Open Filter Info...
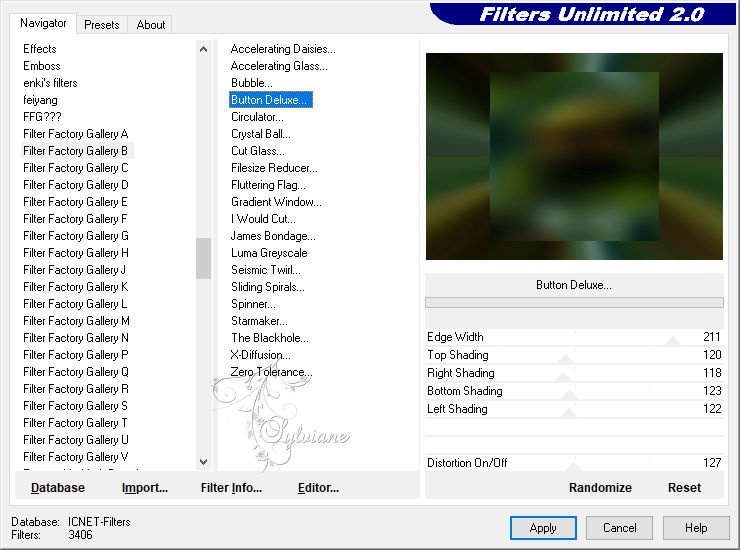 point(231,488)
